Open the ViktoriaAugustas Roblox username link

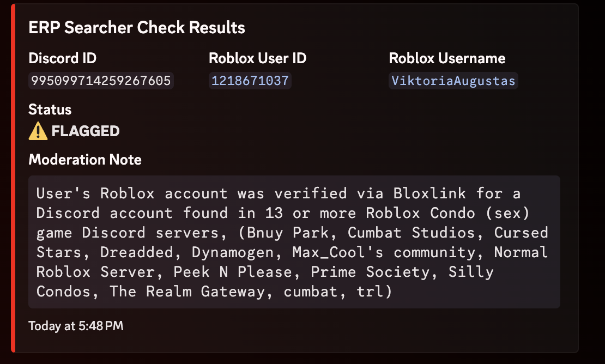pos(453,81)
